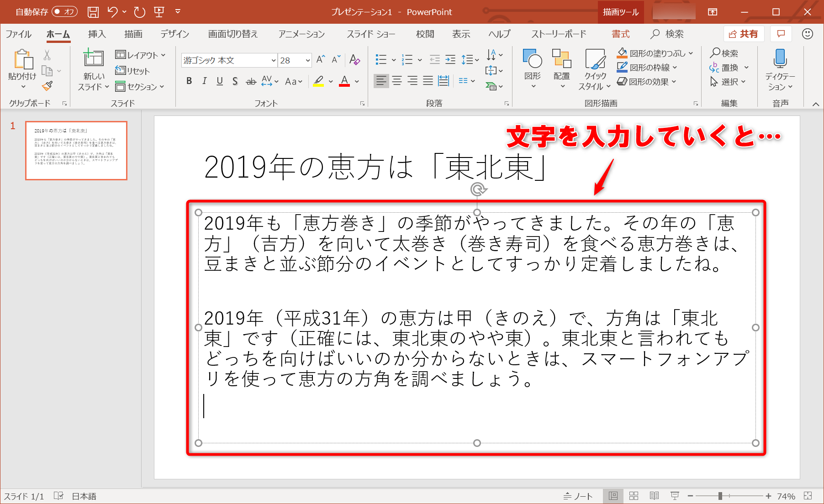Clear all formatting icon
824x504 pixels.
354,59
